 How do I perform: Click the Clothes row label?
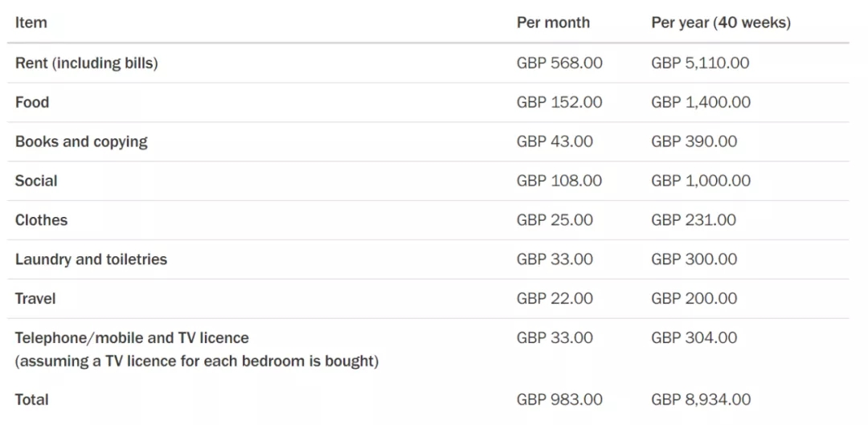[x=41, y=220]
